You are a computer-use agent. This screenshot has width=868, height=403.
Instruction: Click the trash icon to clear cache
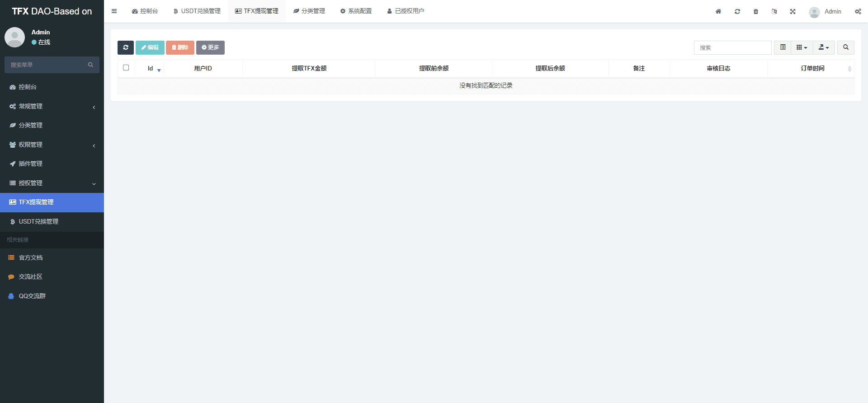pyautogui.click(x=756, y=11)
